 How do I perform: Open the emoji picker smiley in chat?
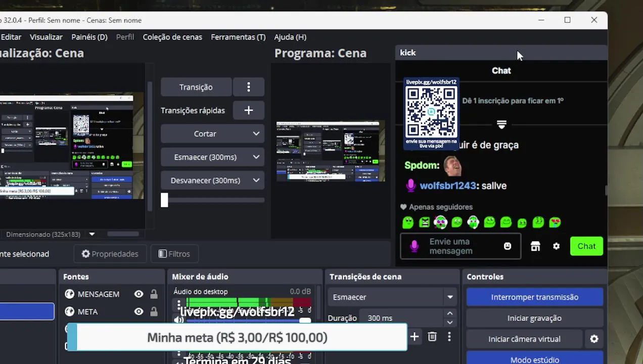coord(508,246)
